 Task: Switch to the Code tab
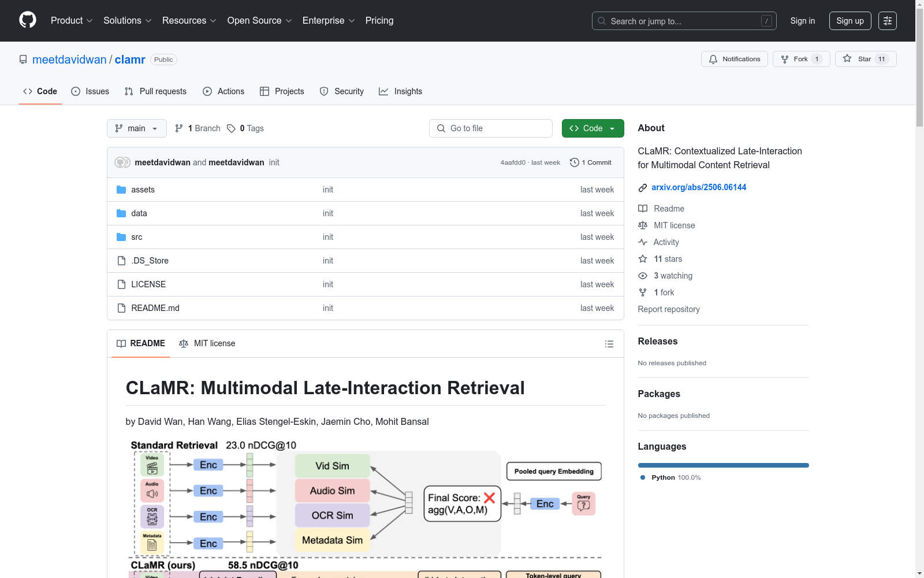(x=40, y=91)
